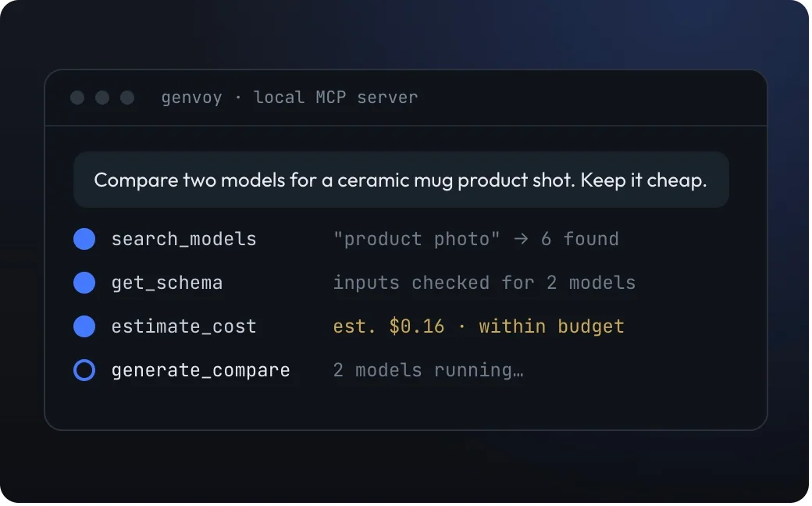This screenshot has width=812, height=506.
Task: Select the get_schema step name
Action: pyautogui.click(x=167, y=283)
